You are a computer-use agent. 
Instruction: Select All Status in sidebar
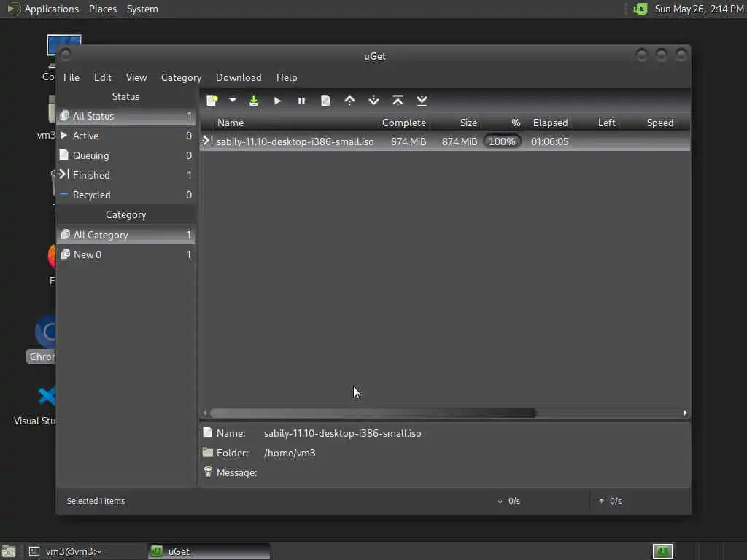(x=126, y=116)
